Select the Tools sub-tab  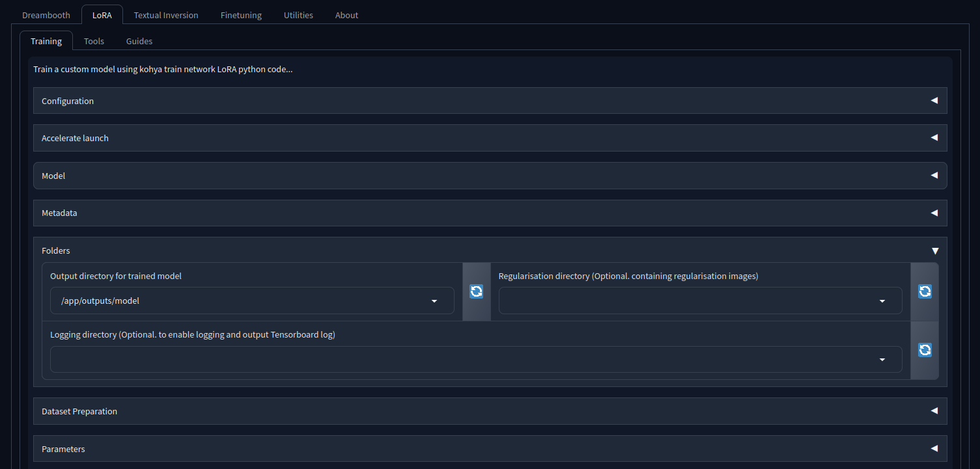click(x=94, y=41)
